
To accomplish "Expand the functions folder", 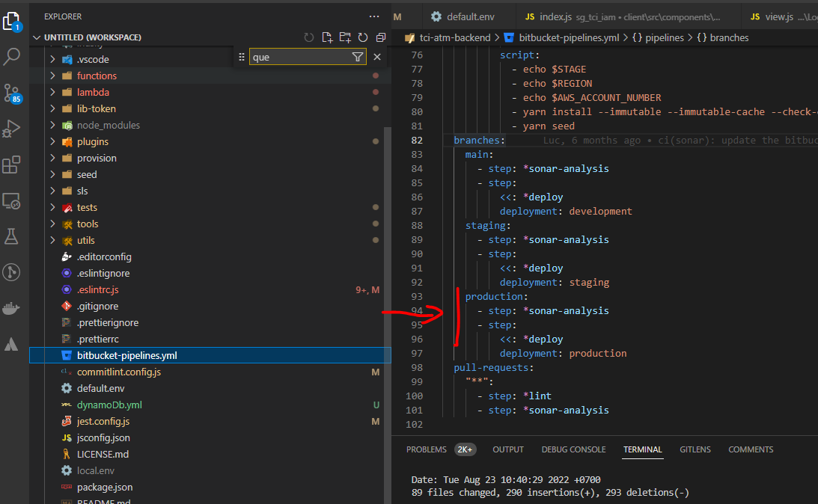I will 97,76.
